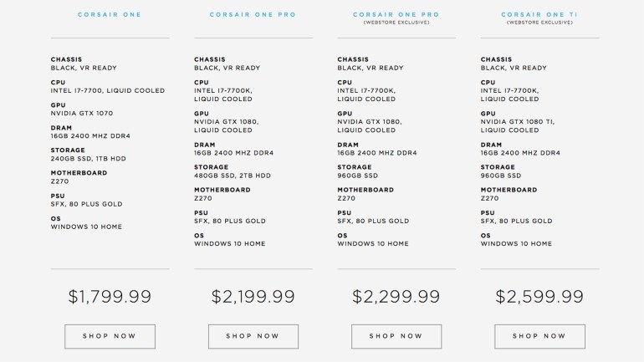
Task: Click the $1,799.99 price
Action: pos(110,296)
